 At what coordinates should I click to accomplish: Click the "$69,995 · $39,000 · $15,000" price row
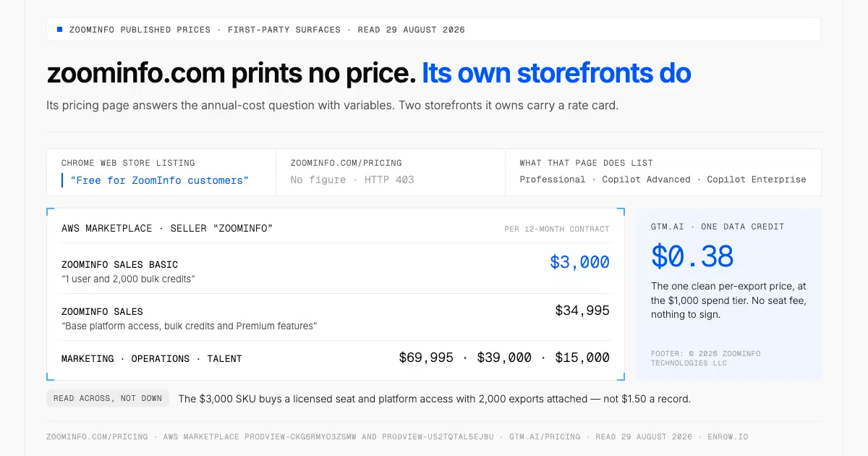tap(504, 358)
